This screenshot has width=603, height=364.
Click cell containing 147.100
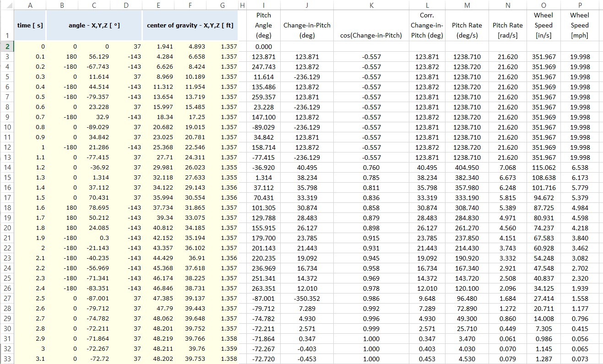pos(264,117)
